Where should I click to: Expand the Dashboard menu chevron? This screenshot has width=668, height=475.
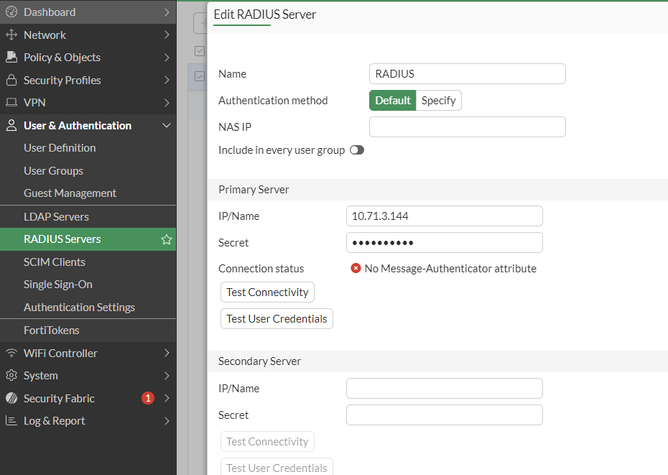(x=167, y=12)
